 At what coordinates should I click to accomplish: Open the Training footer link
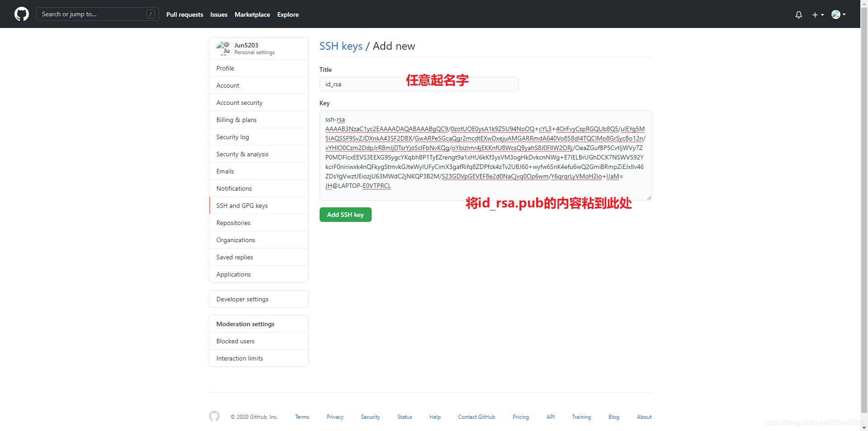click(x=581, y=417)
